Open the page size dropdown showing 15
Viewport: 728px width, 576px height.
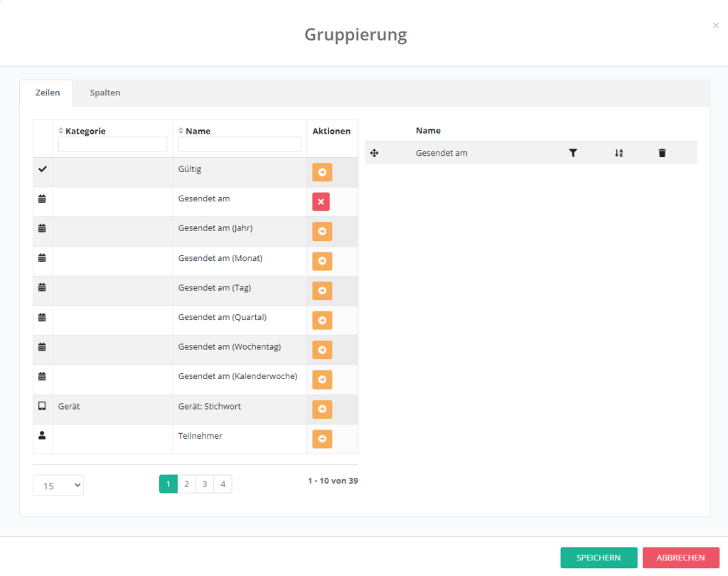click(58, 485)
